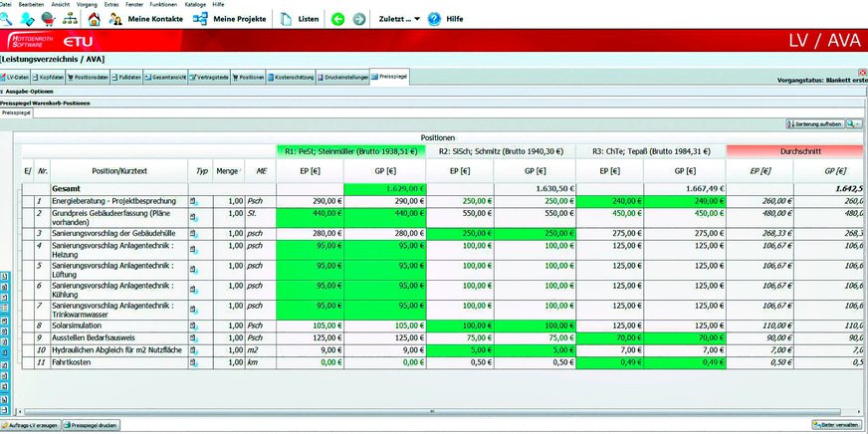The image size is (868, 434).
Task: Open the Extras menu
Action: click(x=110, y=4)
